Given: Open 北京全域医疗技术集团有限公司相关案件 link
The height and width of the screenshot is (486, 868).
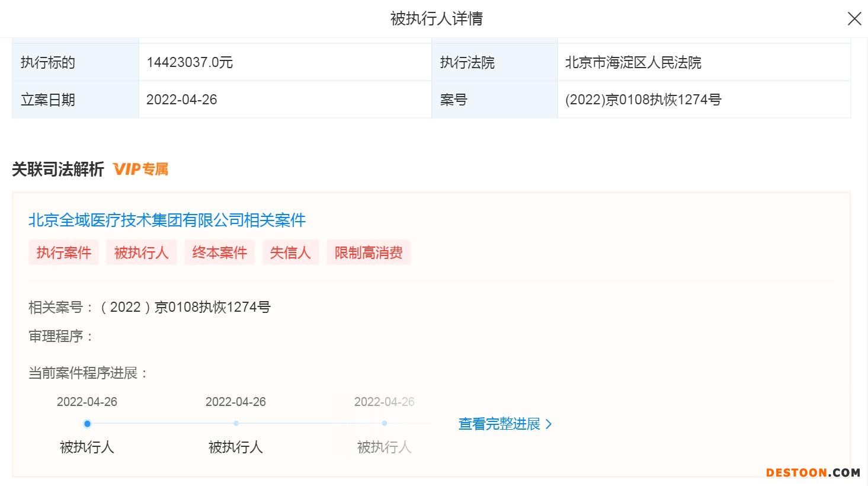Looking at the screenshot, I should tap(167, 220).
